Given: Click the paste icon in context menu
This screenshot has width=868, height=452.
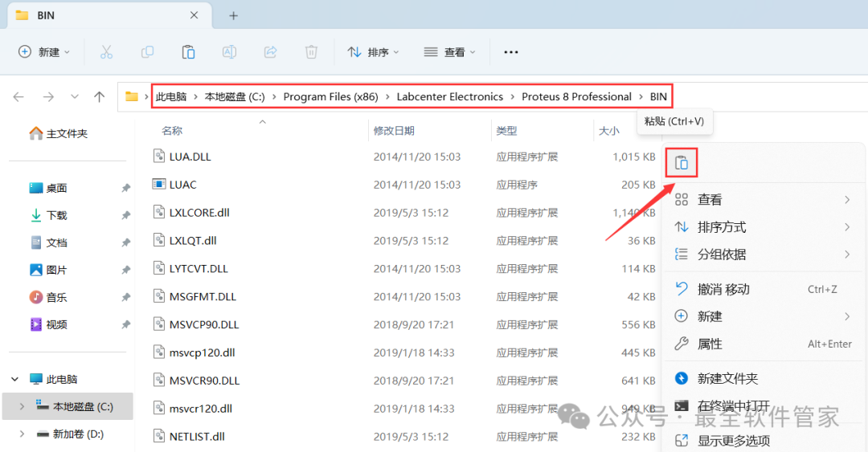Looking at the screenshot, I should (x=682, y=163).
